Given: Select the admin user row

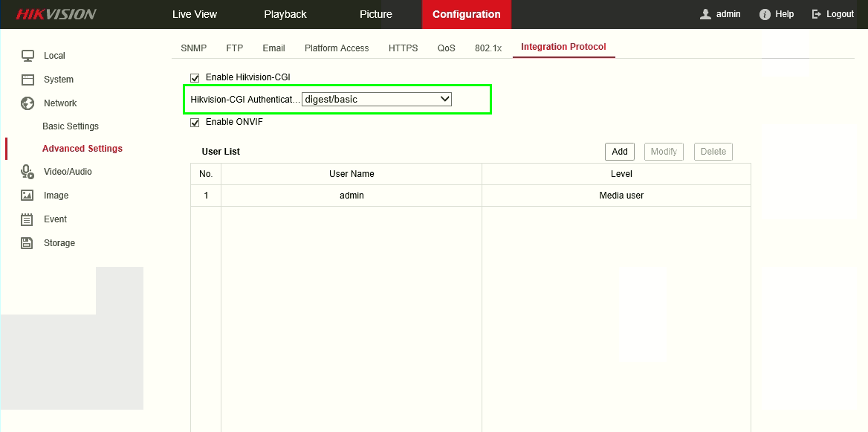Looking at the screenshot, I should tap(470, 196).
